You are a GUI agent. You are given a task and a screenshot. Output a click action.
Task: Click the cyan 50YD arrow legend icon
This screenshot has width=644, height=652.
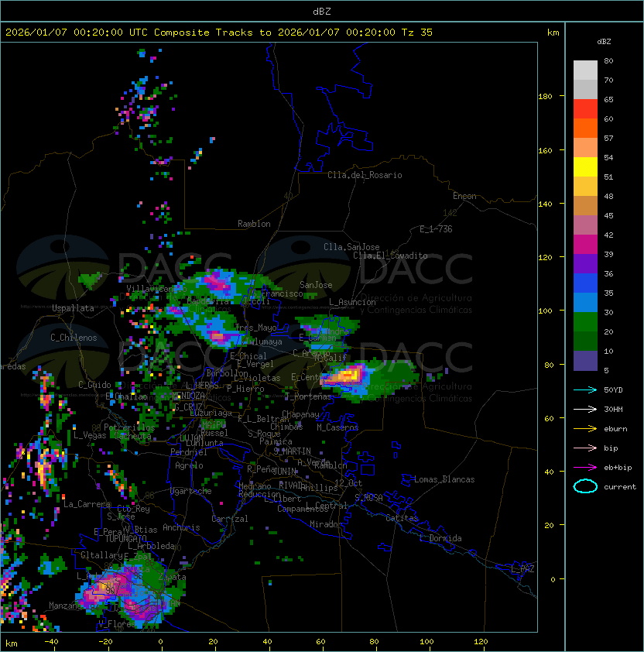[585, 389]
